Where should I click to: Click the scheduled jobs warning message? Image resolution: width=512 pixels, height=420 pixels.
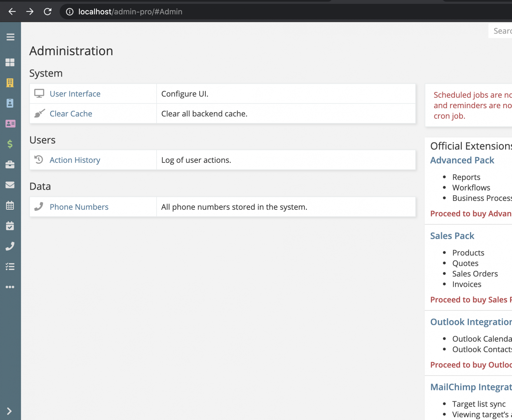[x=473, y=105]
